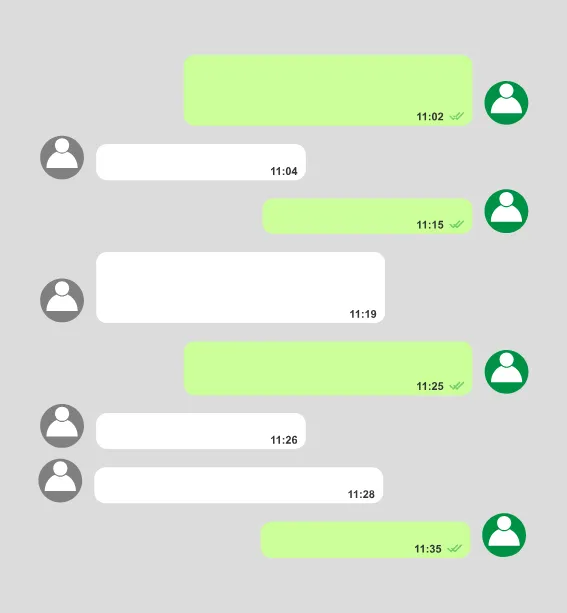Click the green avatar beside the 11:02 message
Image resolution: width=567 pixels, height=613 pixels.
click(x=506, y=103)
